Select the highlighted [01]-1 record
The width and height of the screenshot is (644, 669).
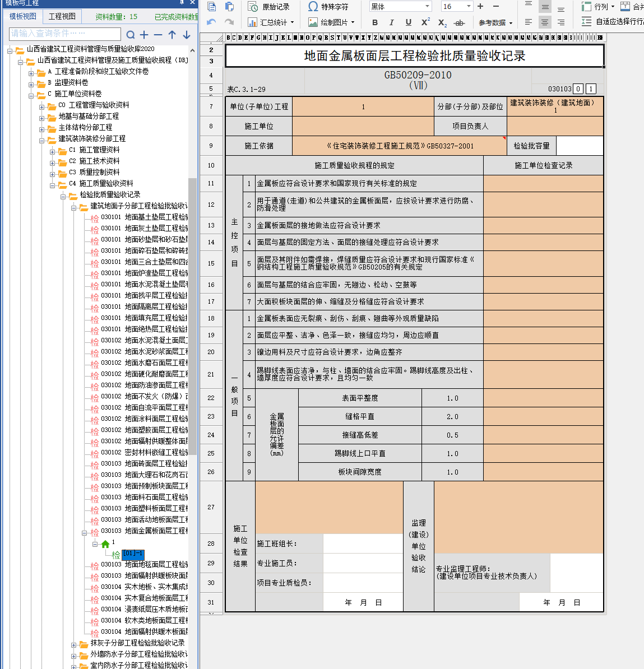pyautogui.click(x=133, y=554)
